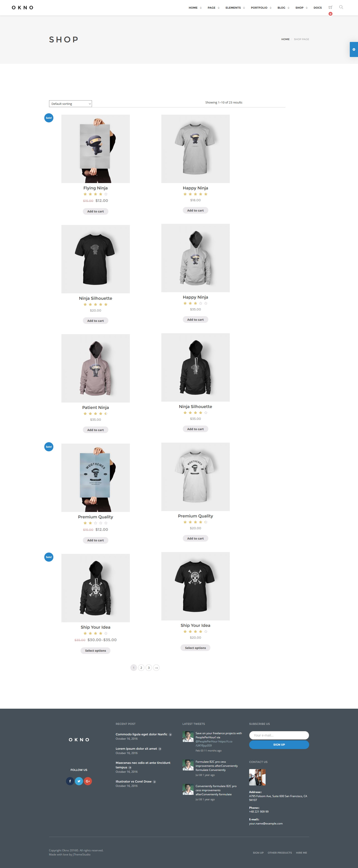Open the Docs menu item
358x868 pixels.
[318, 8]
